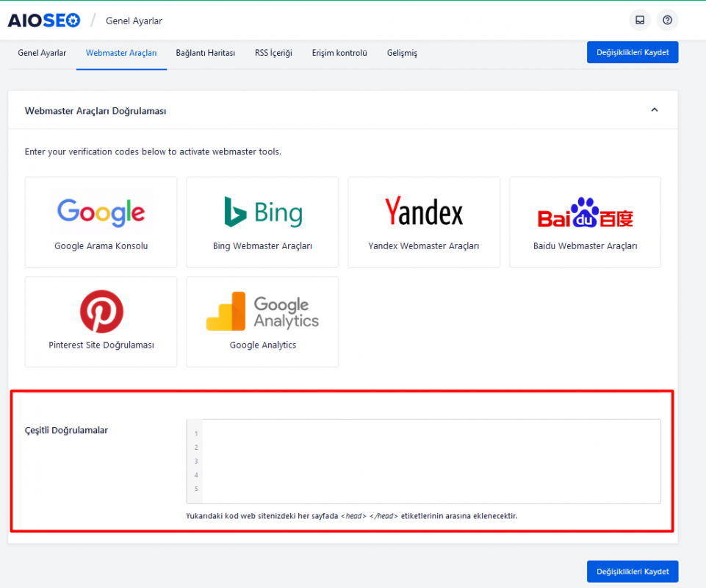The height and width of the screenshot is (588, 706).
Task: Select the Yandex Webmaster Araçları card
Action: [x=423, y=220]
